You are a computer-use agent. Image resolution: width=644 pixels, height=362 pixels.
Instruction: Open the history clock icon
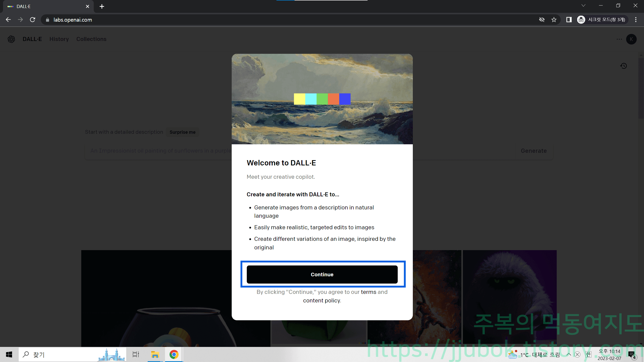(x=623, y=66)
